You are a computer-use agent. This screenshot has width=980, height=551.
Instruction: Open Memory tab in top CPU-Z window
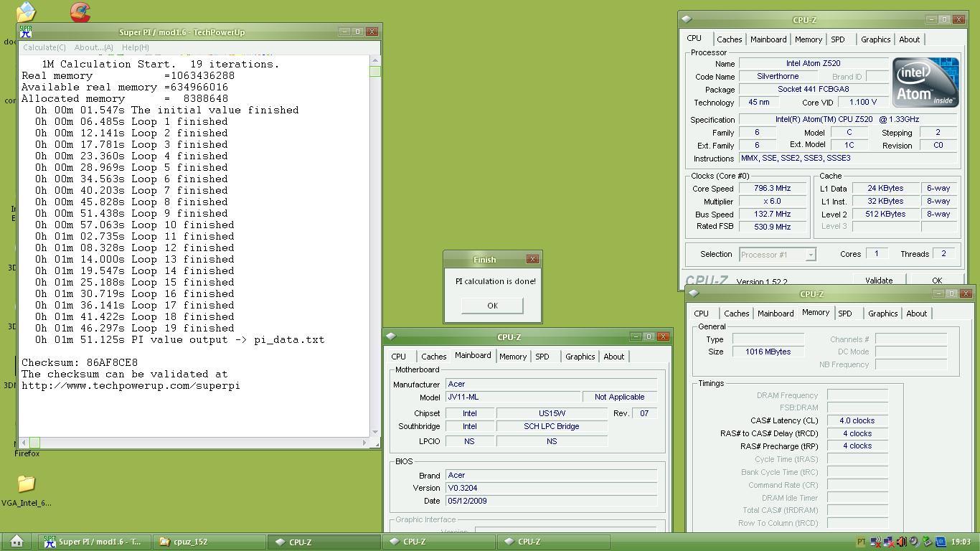[x=808, y=39]
